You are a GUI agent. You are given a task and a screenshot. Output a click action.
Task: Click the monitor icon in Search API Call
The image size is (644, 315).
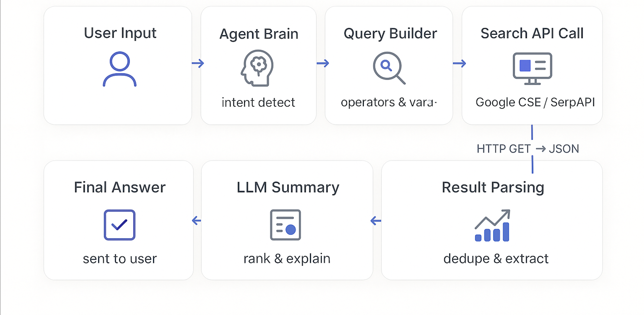click(x=532, y=69)
